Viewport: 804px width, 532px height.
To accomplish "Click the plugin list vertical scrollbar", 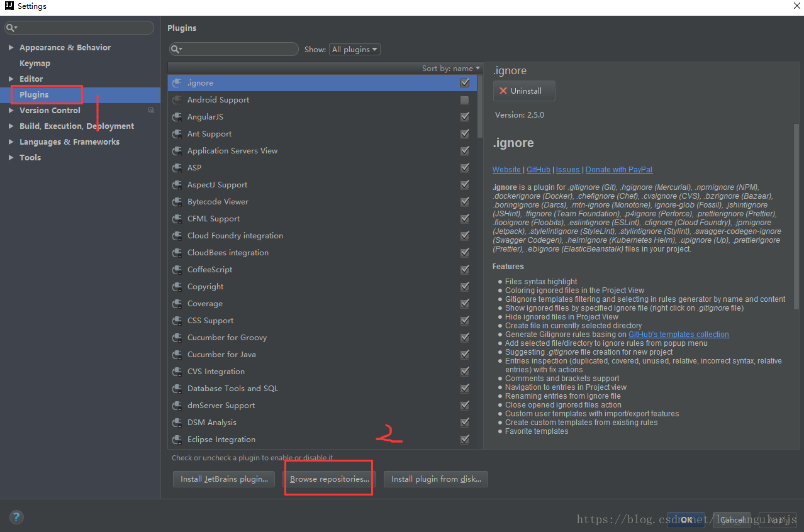I will [481, 107].
